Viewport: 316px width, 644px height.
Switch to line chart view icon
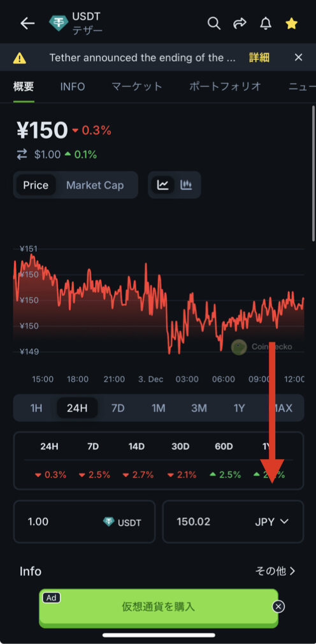(x=163, y=185)
